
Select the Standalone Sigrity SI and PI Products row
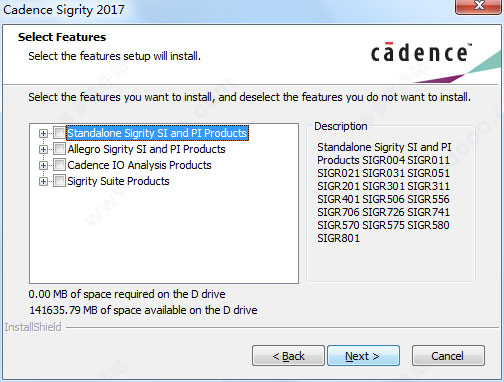(x=157, y=133)
